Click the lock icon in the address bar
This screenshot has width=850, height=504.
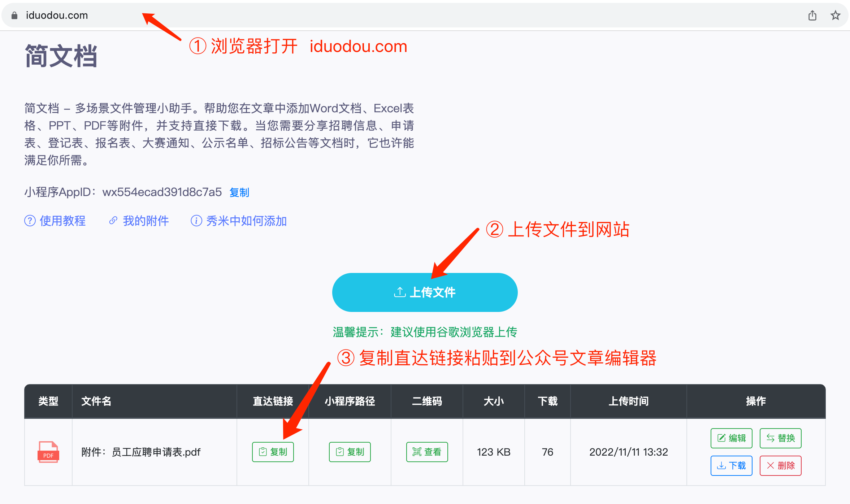[14, 16]
